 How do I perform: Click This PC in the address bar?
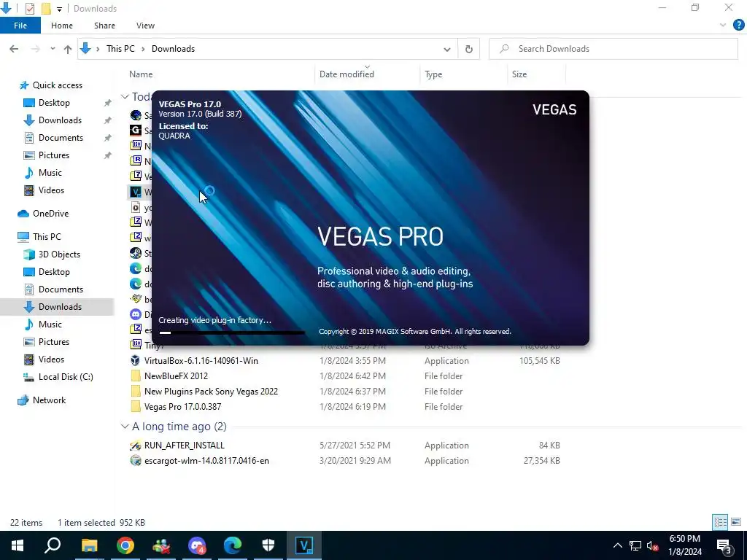(x=120, y=49)
